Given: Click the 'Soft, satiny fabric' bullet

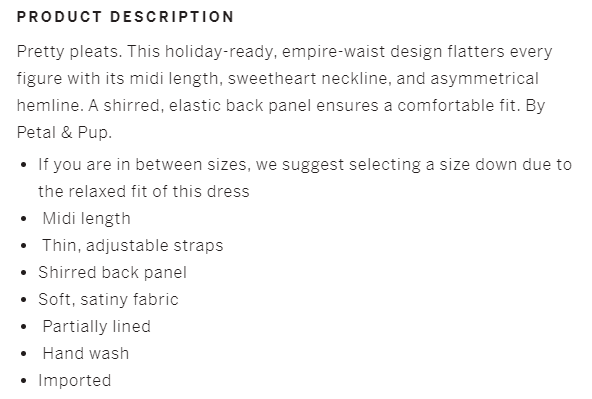Looking at the screenshot, I should tap(108, 300).
